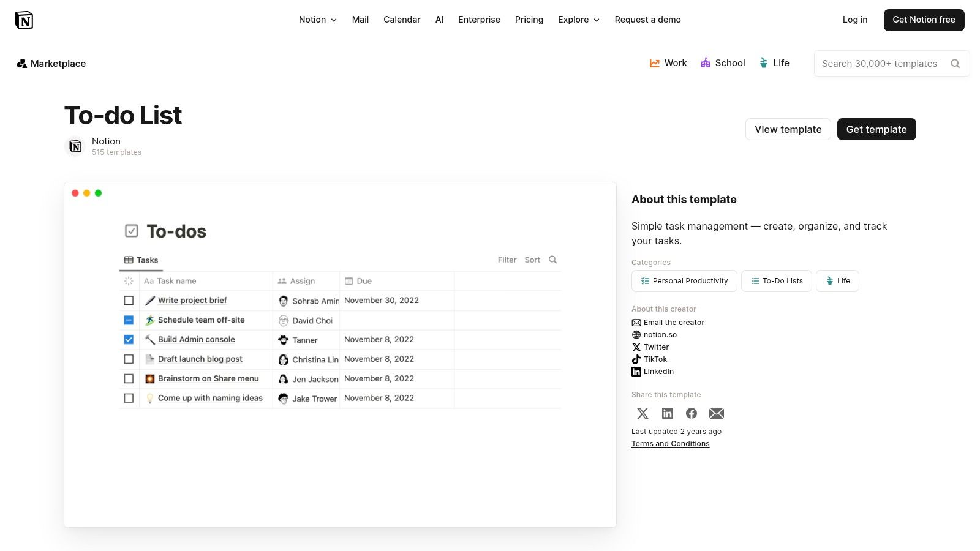
Task: Click the loading spinner icon in table header
Action: [x=129, y=281]
